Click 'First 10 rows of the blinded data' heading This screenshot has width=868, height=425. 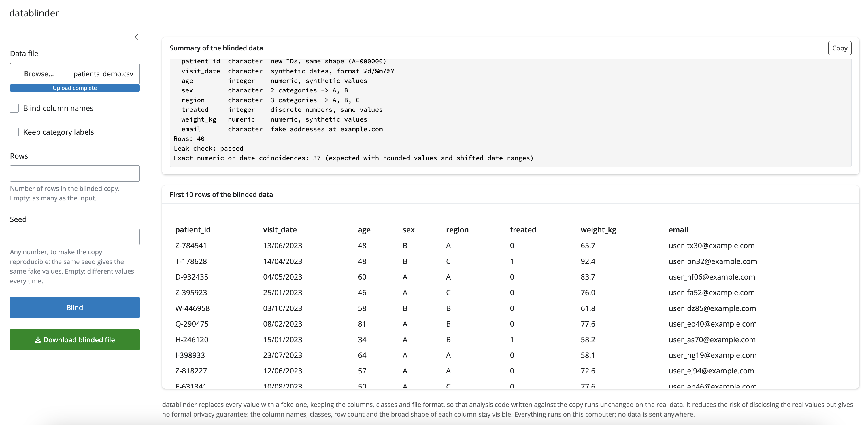(221, 195)
